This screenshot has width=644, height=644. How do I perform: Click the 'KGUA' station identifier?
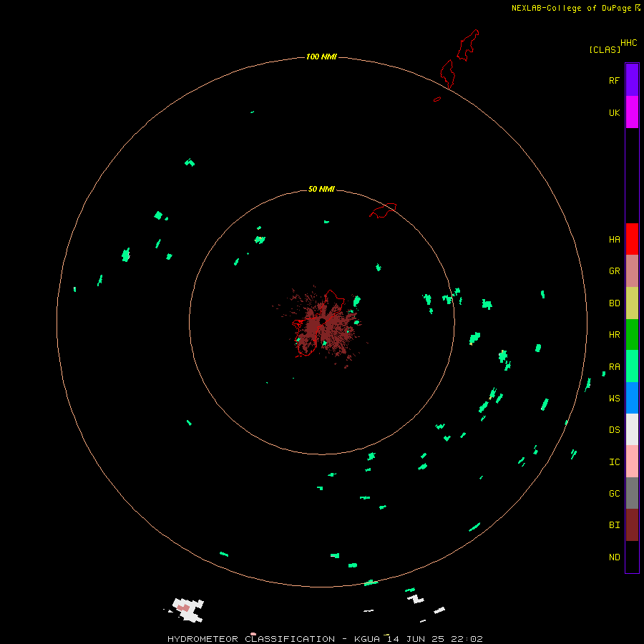coord(367,639)
